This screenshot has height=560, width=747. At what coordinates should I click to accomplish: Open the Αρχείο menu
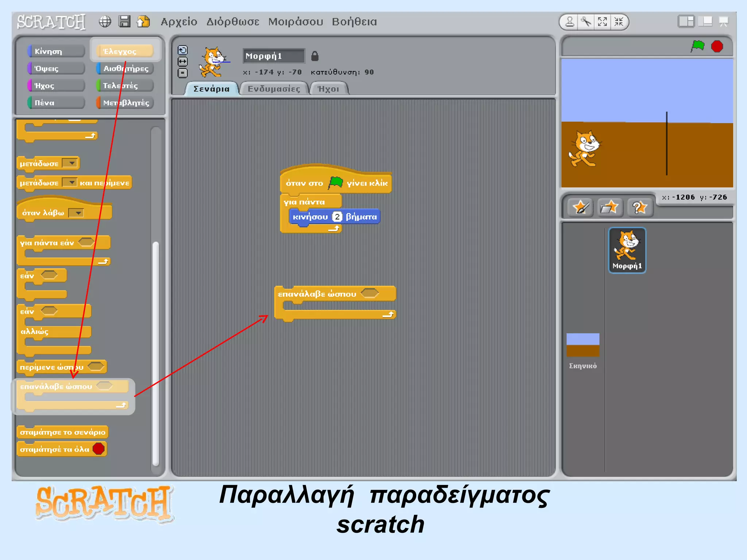pos(179,22)
